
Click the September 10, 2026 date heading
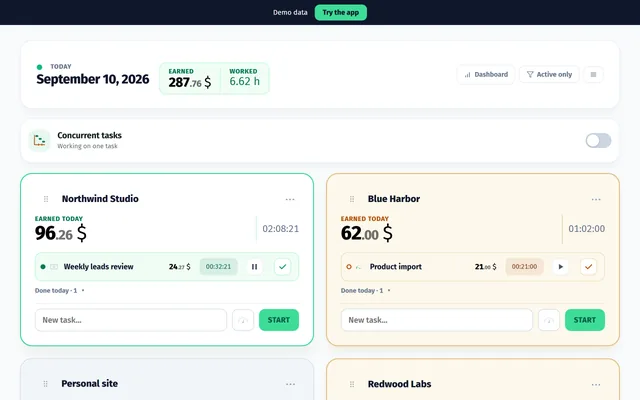point(93,79)
